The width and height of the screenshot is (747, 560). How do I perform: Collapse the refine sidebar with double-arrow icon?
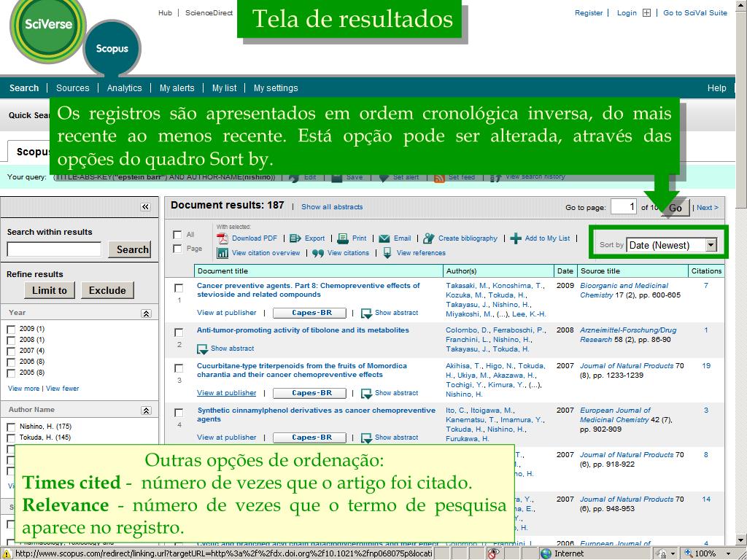tap(145, 206)
